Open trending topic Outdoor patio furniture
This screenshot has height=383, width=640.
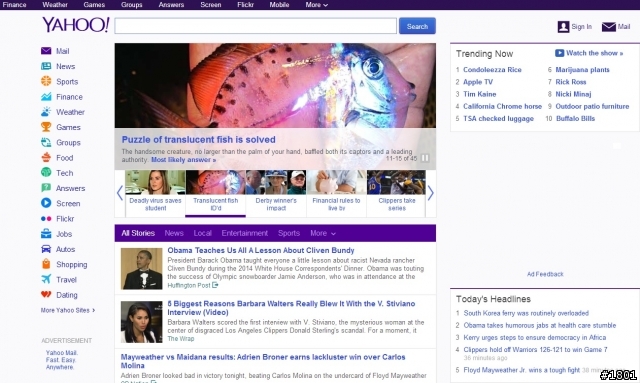click(592, 107)
